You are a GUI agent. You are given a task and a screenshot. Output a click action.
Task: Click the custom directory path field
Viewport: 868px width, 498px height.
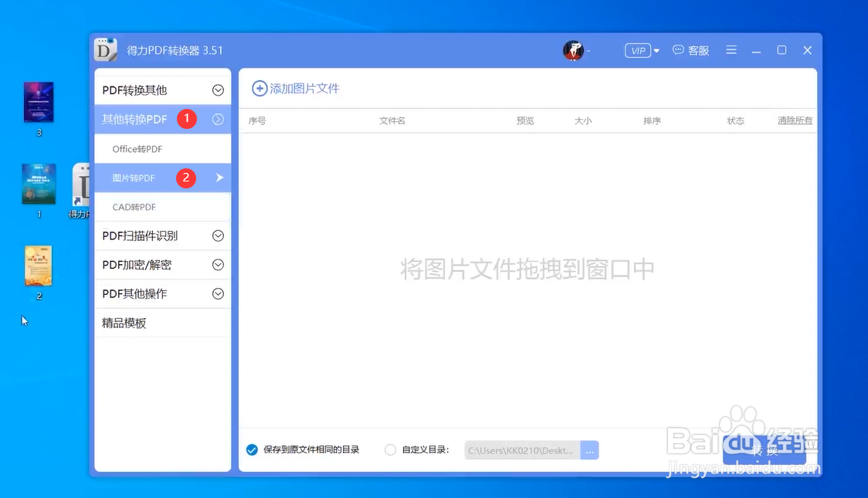pyautogui.click(x=522, y=450)
